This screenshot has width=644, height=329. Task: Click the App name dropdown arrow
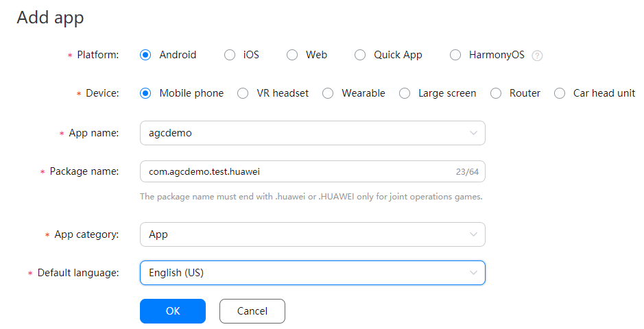[x=473, y=133]
